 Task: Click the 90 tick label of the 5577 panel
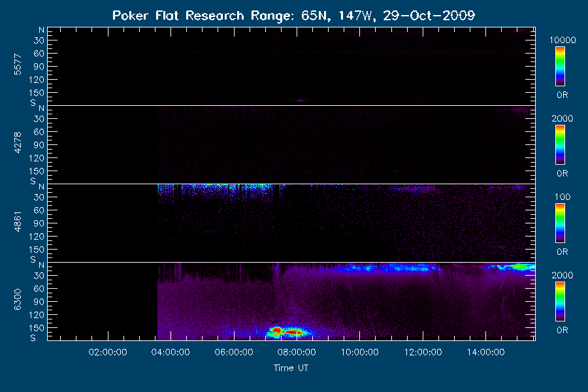click(39, 67)
